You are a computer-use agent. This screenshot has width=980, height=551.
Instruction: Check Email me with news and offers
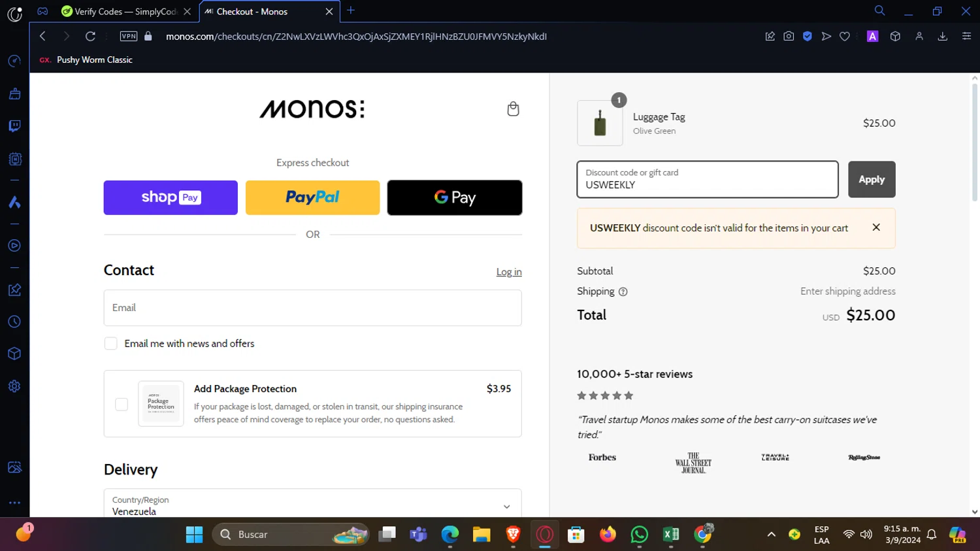(111, 344)
